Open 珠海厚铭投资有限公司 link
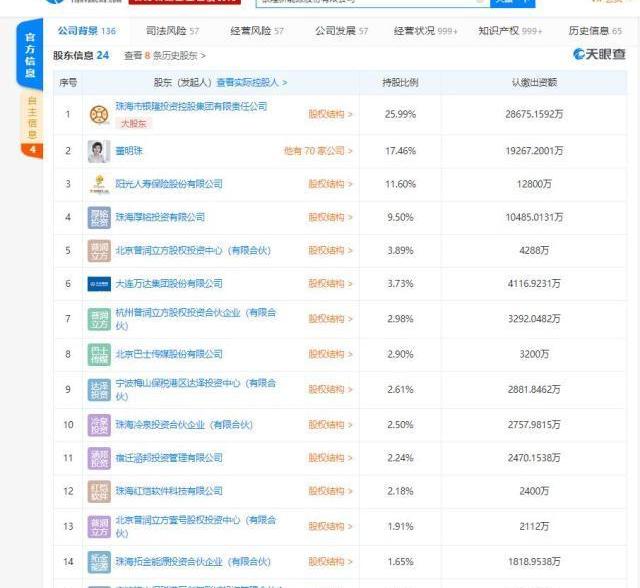 click(x=160, y=217)
